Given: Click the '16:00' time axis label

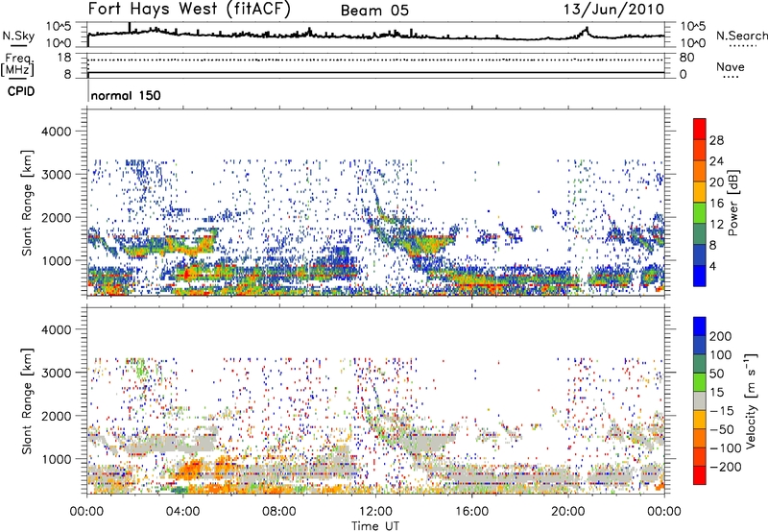Looking at the screenshot, I should pos(471,512).
